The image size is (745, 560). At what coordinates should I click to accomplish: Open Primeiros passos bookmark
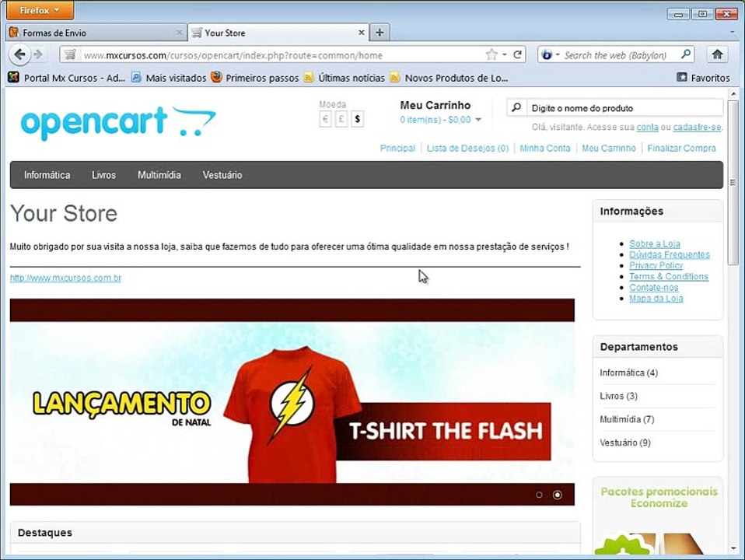[x=254, y=78]
